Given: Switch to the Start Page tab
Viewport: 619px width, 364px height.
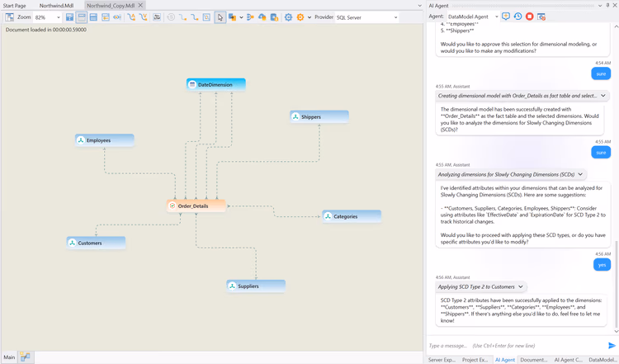Looking at the screenshot, I should 15,6.
